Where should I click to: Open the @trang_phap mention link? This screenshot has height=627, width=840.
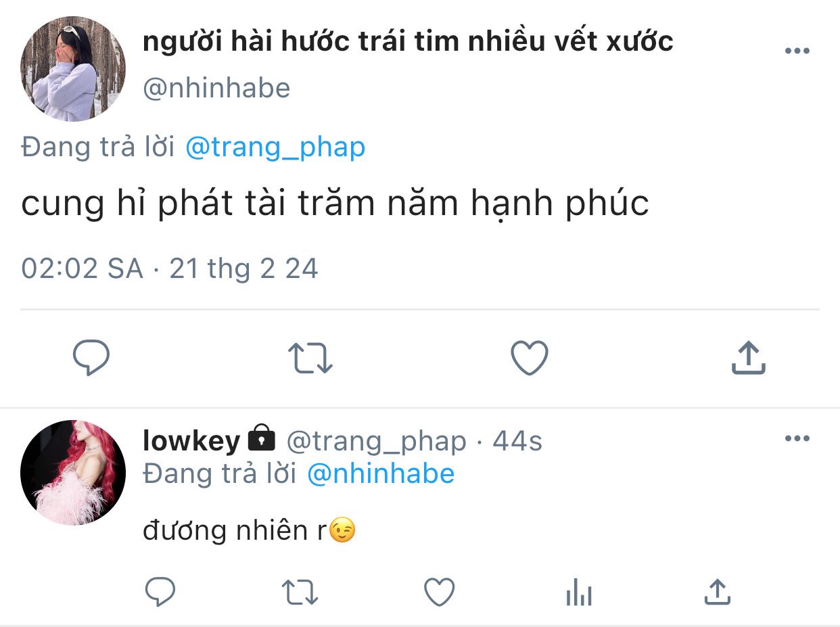[275, 147]
